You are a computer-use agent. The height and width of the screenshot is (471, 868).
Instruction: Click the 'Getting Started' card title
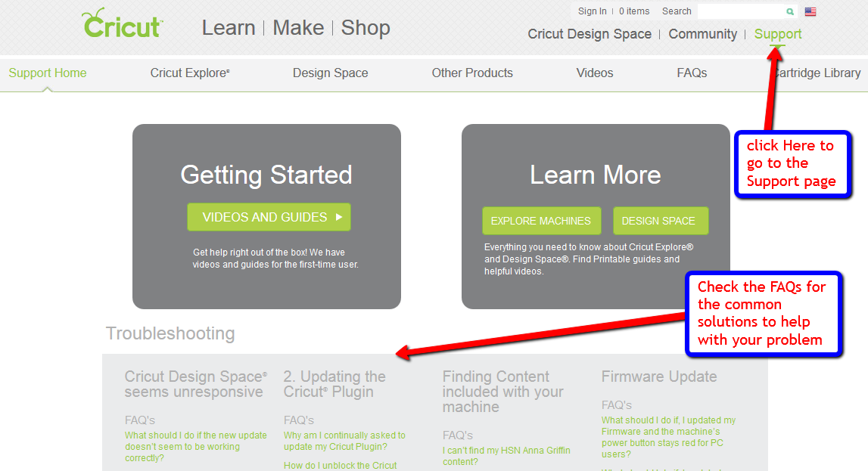(266, 175)
